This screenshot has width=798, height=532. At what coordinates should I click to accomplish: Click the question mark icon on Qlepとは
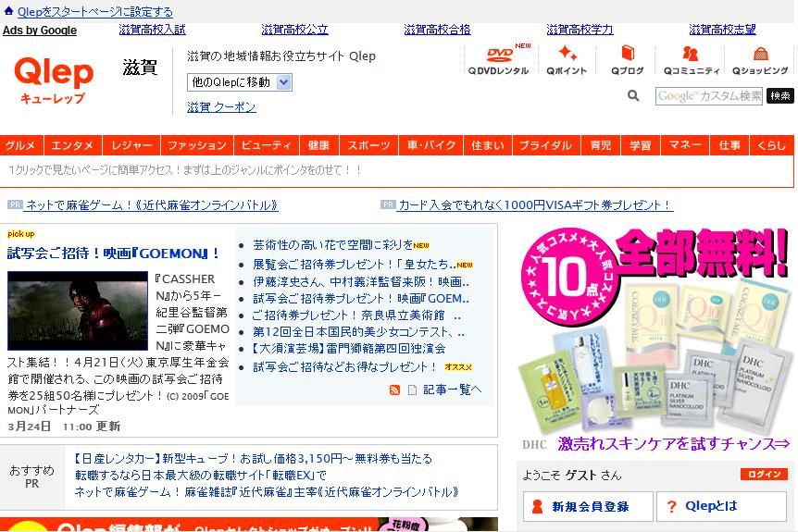pyautogui.click(x=672, y=507)
